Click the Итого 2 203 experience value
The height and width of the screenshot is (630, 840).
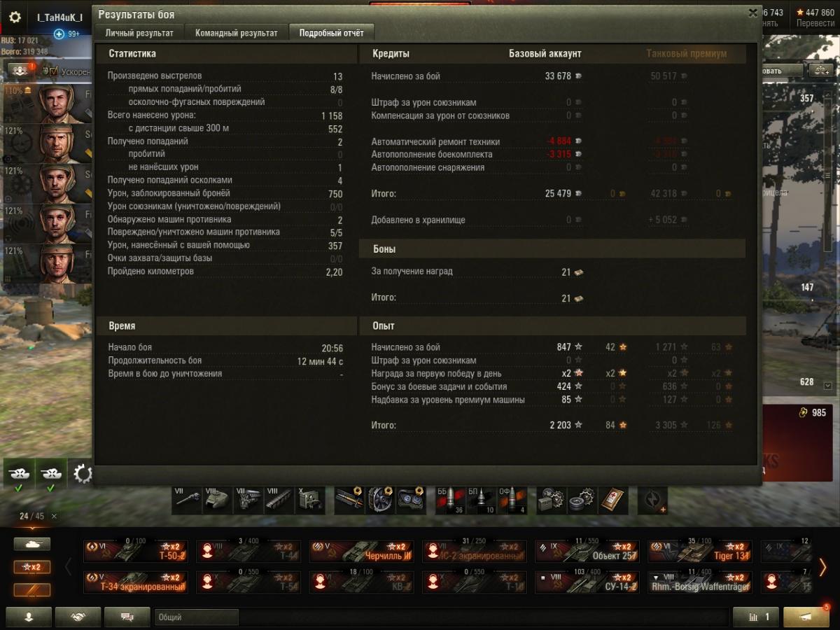point(560,425)
